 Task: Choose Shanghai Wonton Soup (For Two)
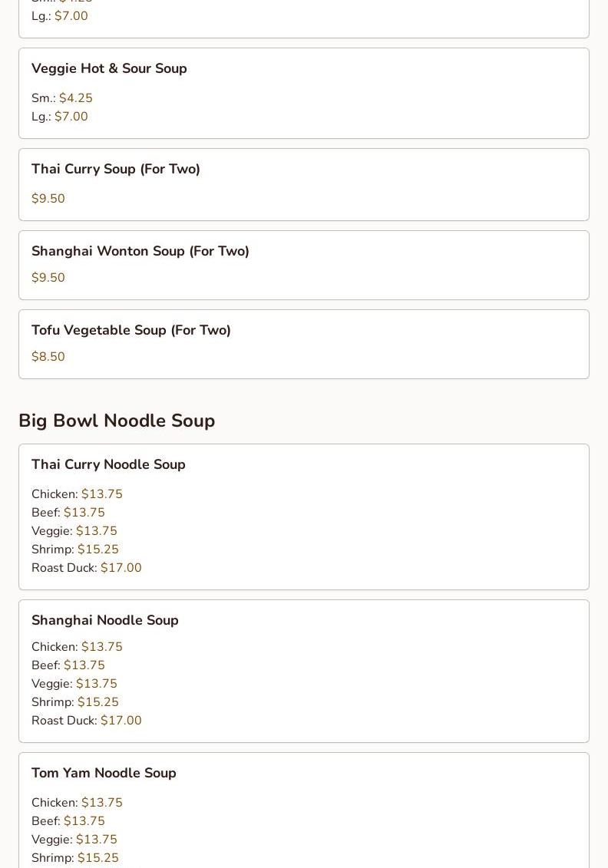(303, 266)
